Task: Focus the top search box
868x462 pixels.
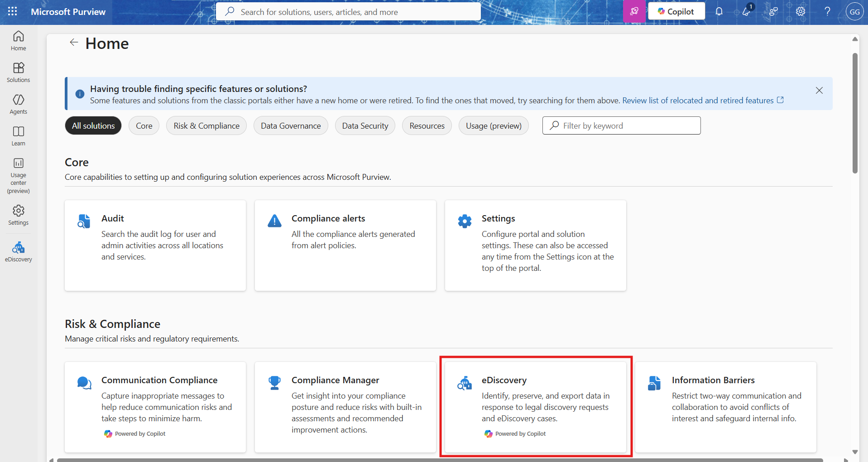Action: (348, 12)
